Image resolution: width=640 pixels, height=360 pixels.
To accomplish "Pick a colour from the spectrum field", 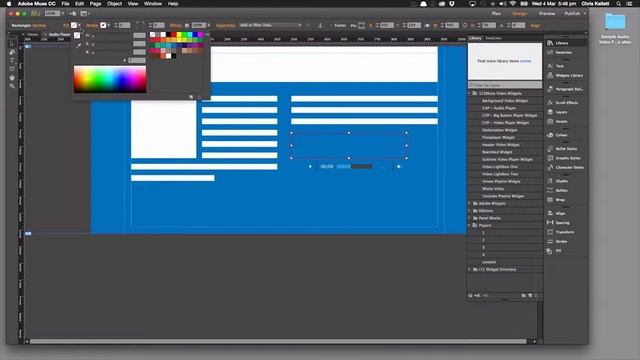I will (x=110, y=80).
